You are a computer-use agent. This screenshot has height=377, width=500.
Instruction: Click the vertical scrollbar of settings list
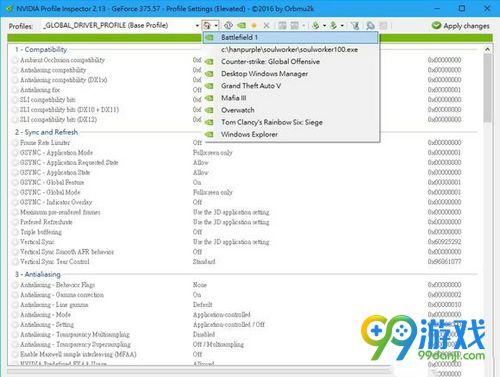point(487,207)
